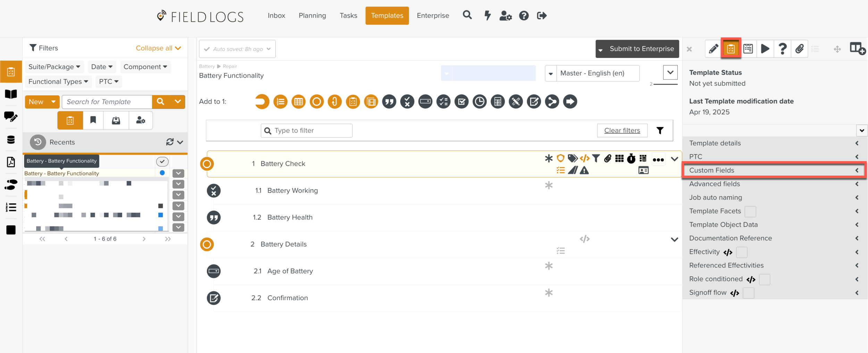The width and height of the screenshot is (868, 353).
Task: Switch to the Enterprise tab
Action: click(x=433, y=15)
